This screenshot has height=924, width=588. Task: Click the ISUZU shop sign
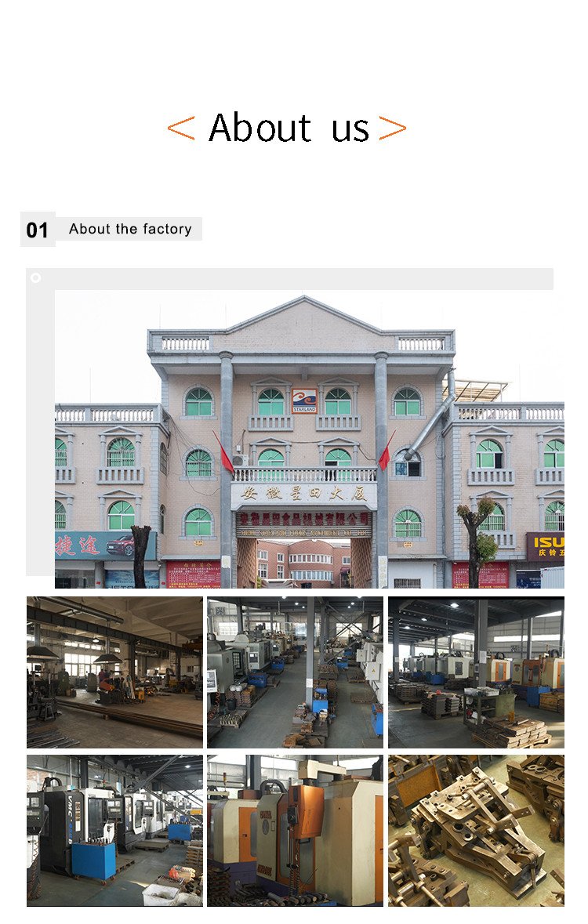545,546
